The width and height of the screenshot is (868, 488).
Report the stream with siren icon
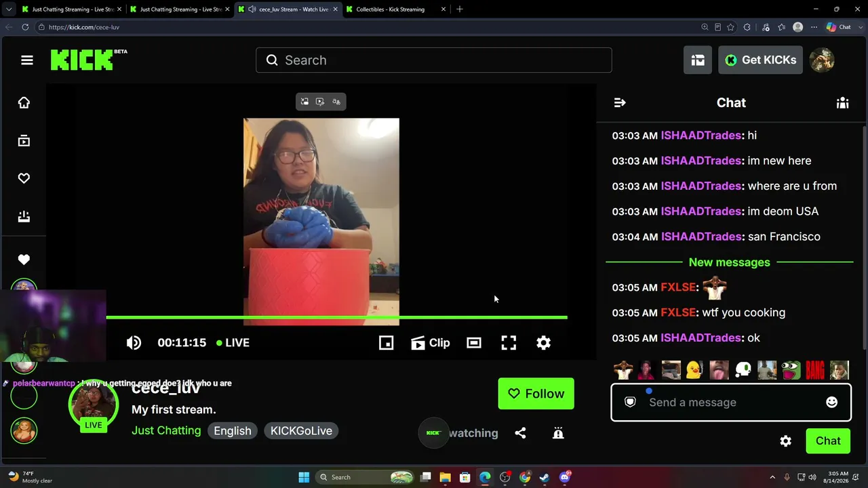558,433
